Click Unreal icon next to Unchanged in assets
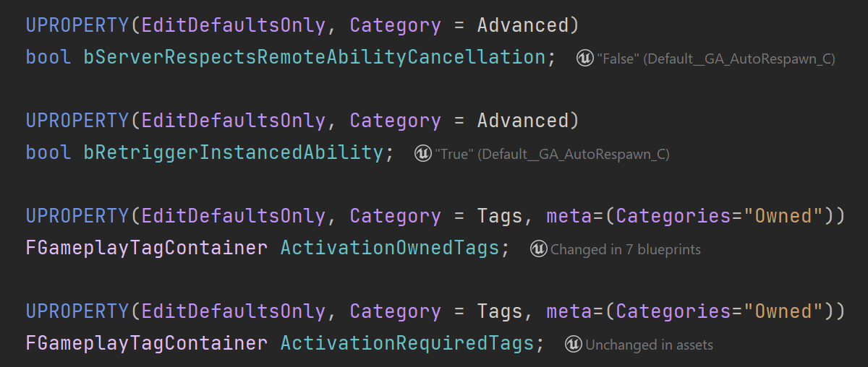Screen dimensions: 868x367 pos(574,345)
